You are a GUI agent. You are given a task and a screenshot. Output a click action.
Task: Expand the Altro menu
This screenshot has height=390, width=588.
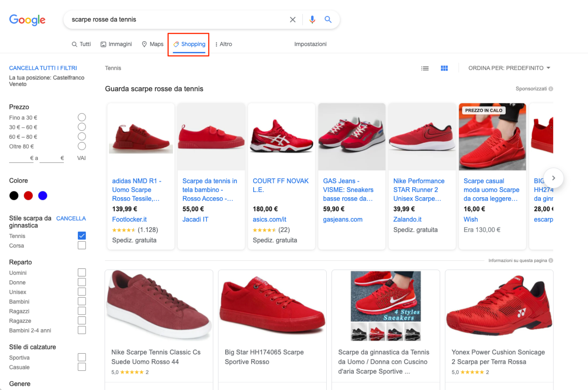point(225,44)
